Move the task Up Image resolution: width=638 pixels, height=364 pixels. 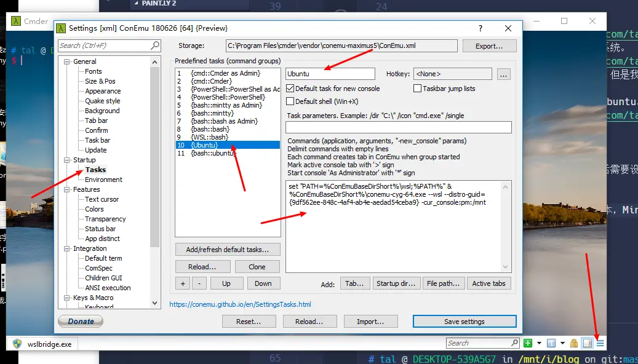click(226, 283)
